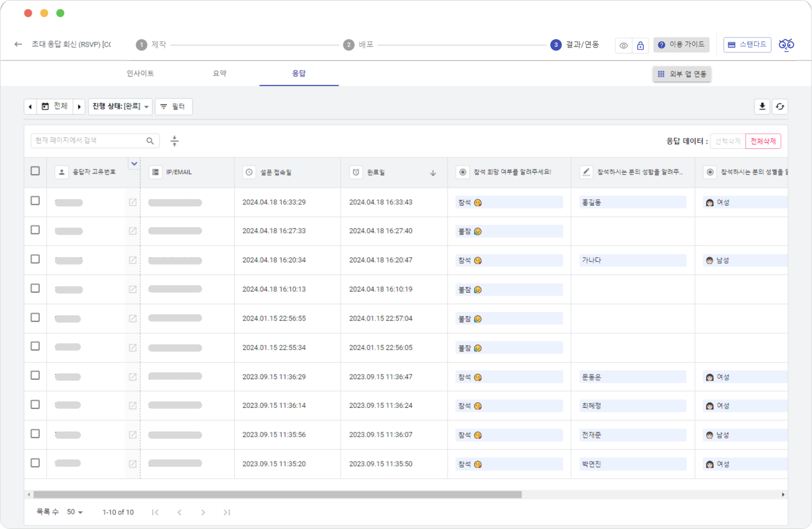
Task: Check the row completed 2024.04.18 16:20:47
Action: (x=35, y=259)
